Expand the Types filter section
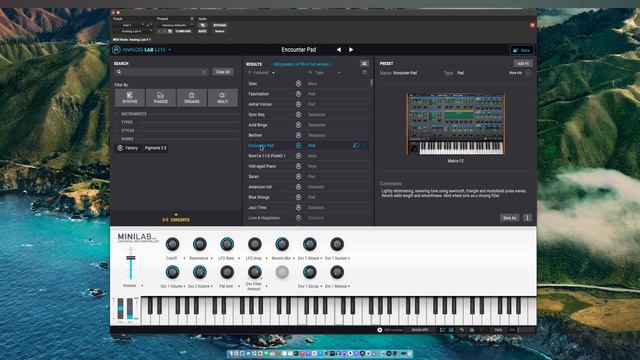This screenshot has width=640, height=360. coord(127,122)
